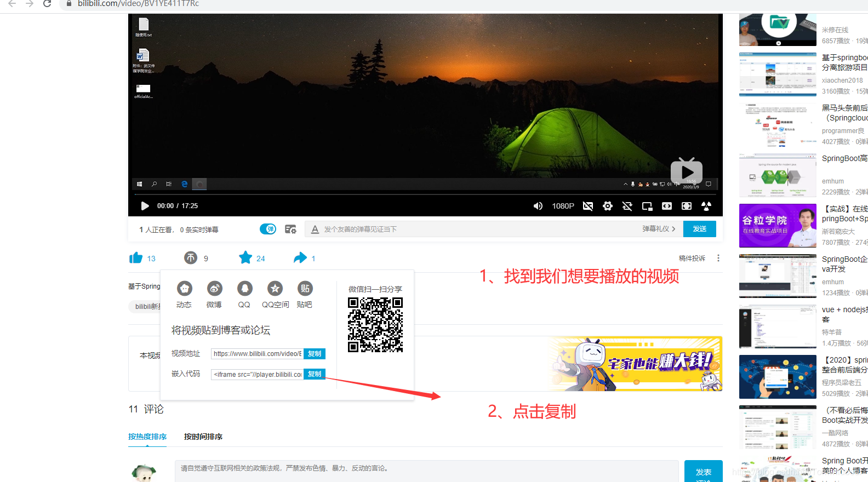The height and width of the screenshot is (482, 868).
Task: Sort comments by 按热度排序 tab
Action: [x=147, y=437]
